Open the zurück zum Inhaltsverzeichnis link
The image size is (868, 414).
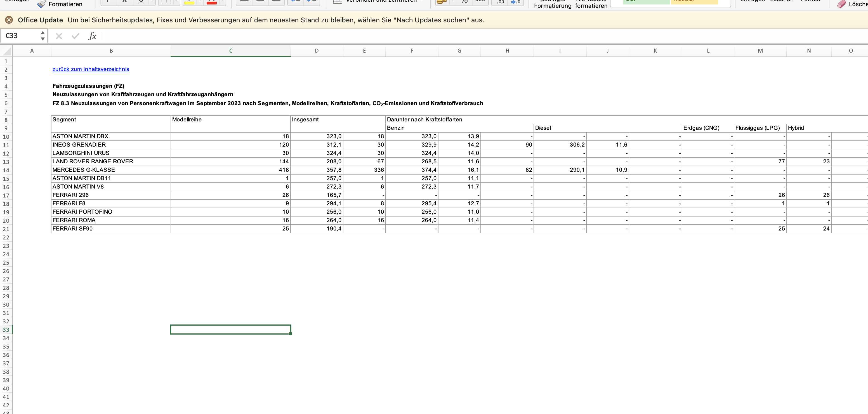91,69
